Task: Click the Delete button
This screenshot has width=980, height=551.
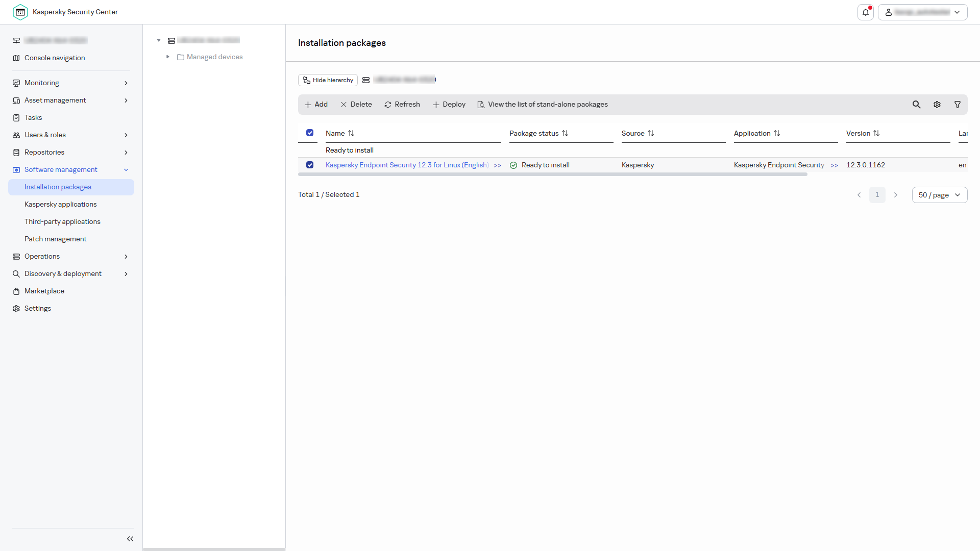Action: coord(356,105)
